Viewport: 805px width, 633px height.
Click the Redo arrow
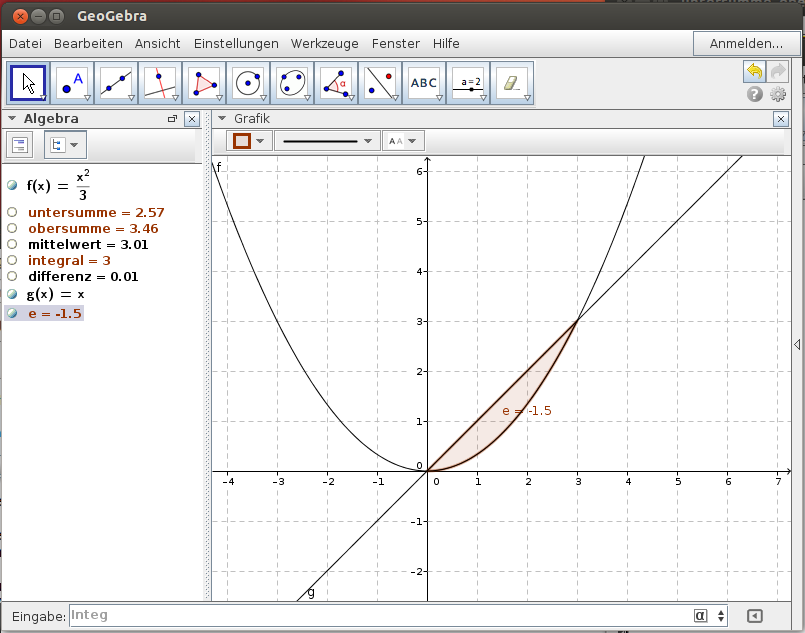778,71
